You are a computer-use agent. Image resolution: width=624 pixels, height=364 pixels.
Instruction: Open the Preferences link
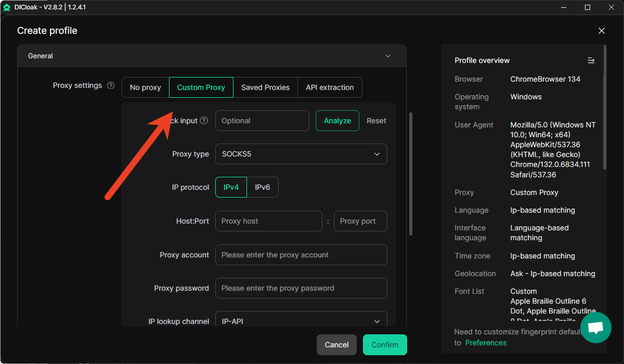486,343
